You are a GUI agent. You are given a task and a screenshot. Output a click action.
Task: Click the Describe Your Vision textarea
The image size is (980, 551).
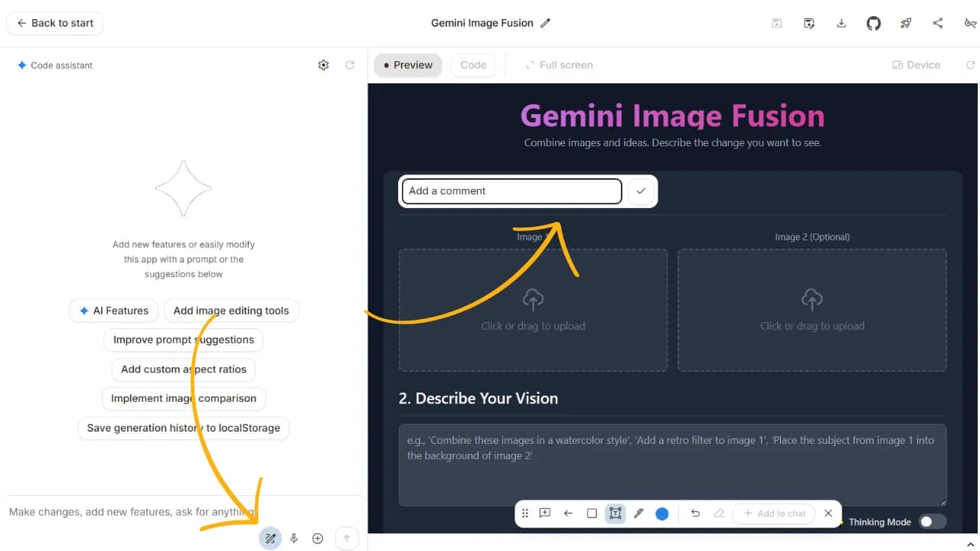(x=673, y=465)
